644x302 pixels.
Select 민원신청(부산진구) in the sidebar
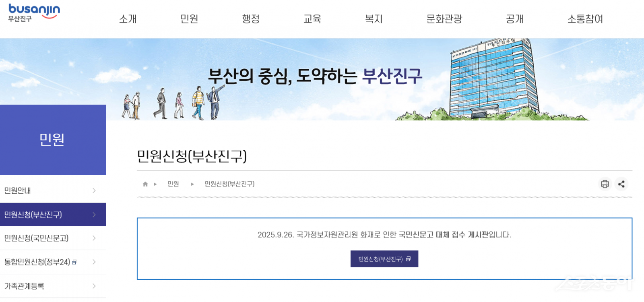pyautogui.click(x=33, y=215)
